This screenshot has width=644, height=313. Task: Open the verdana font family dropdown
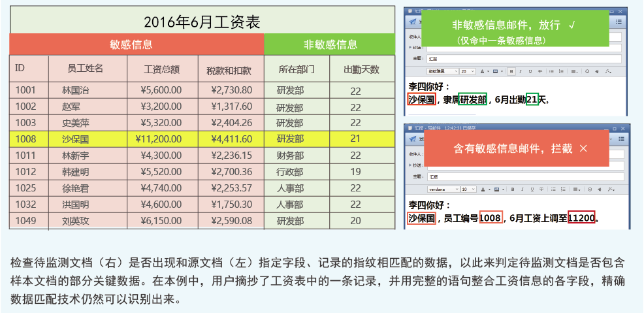(442, 189)
